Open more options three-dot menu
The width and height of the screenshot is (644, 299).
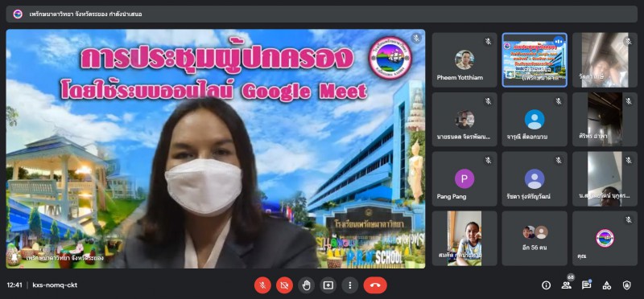click(349, 285)
